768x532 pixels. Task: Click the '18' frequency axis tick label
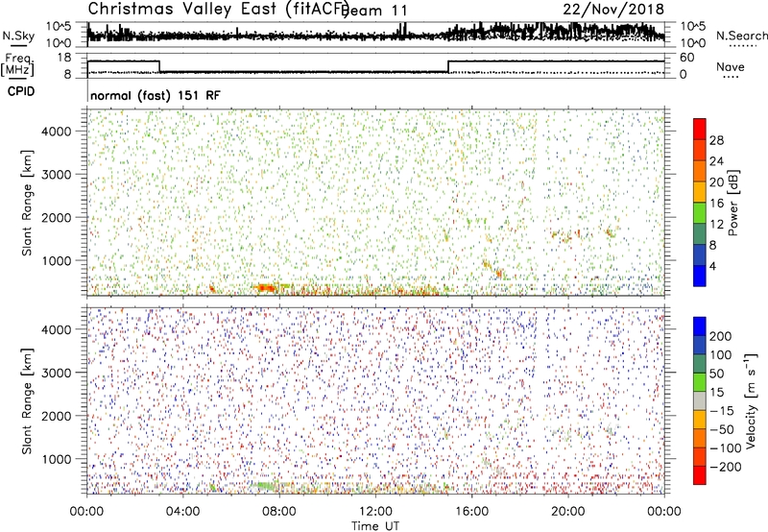[64, 58]
